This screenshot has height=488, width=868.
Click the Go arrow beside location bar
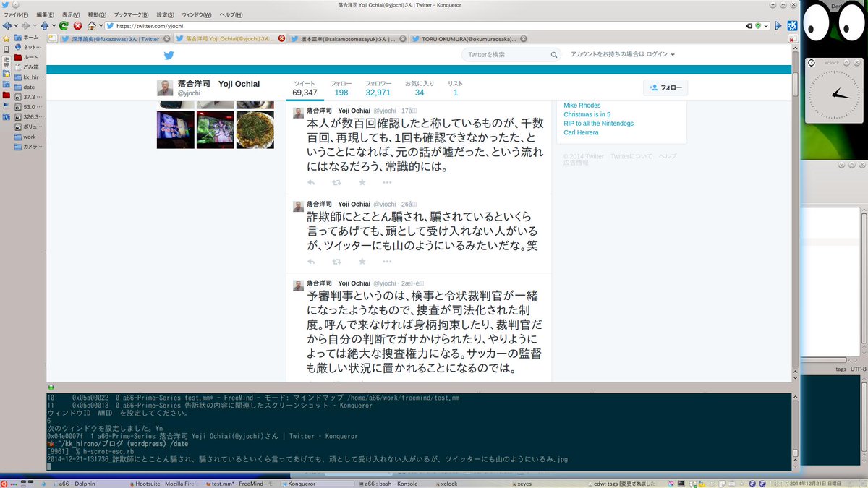pyautogui.click(x=778, y=25)
